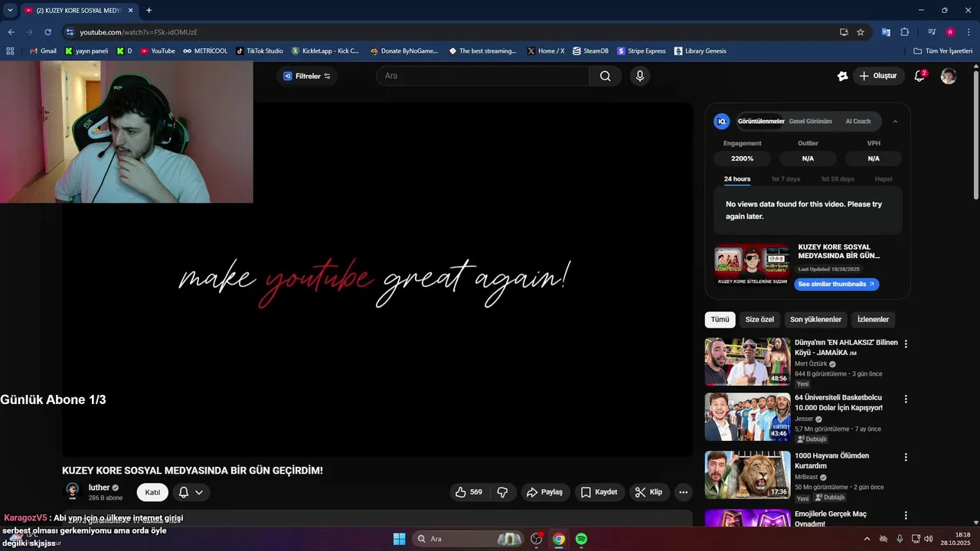The height and width of the screenshot is (551, 980).
Task: Click the browser address bar URL
Action: 139,32
